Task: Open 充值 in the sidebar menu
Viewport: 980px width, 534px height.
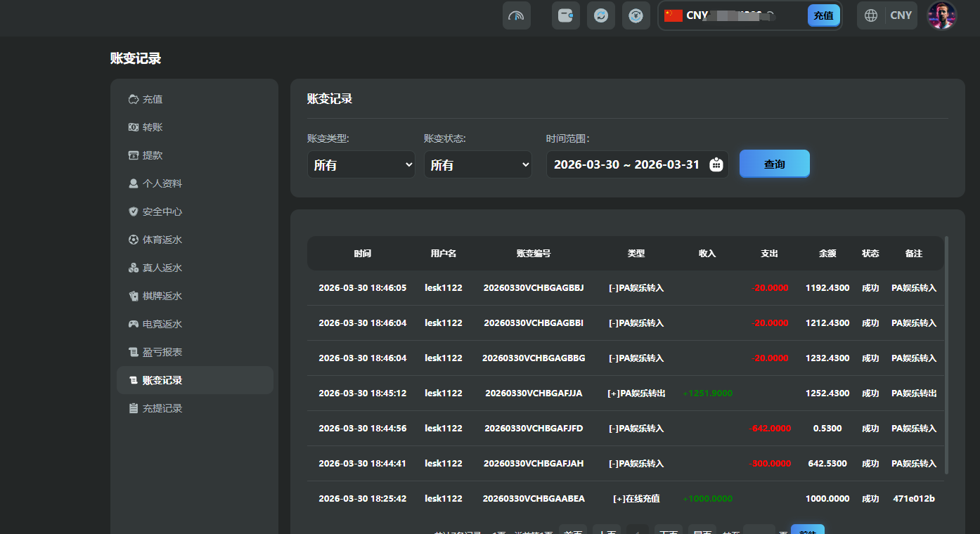Action: tap(153, 99)
